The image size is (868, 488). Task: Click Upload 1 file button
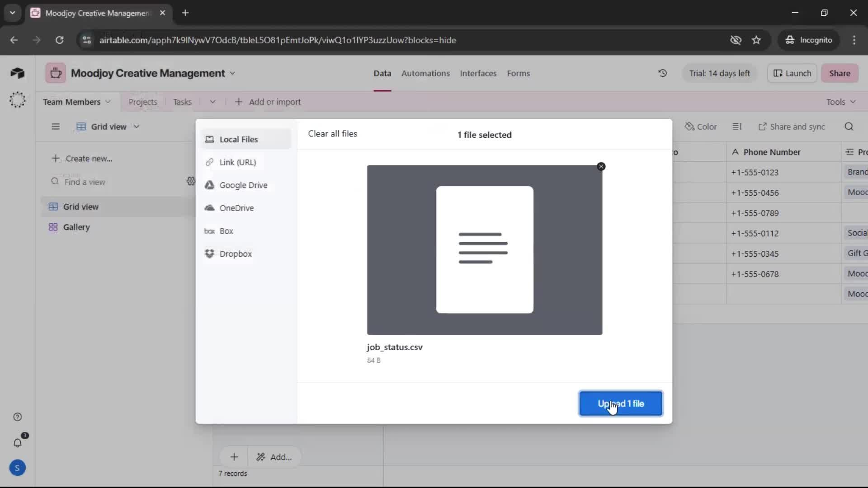pyautogui.click(x=621, y=404)
